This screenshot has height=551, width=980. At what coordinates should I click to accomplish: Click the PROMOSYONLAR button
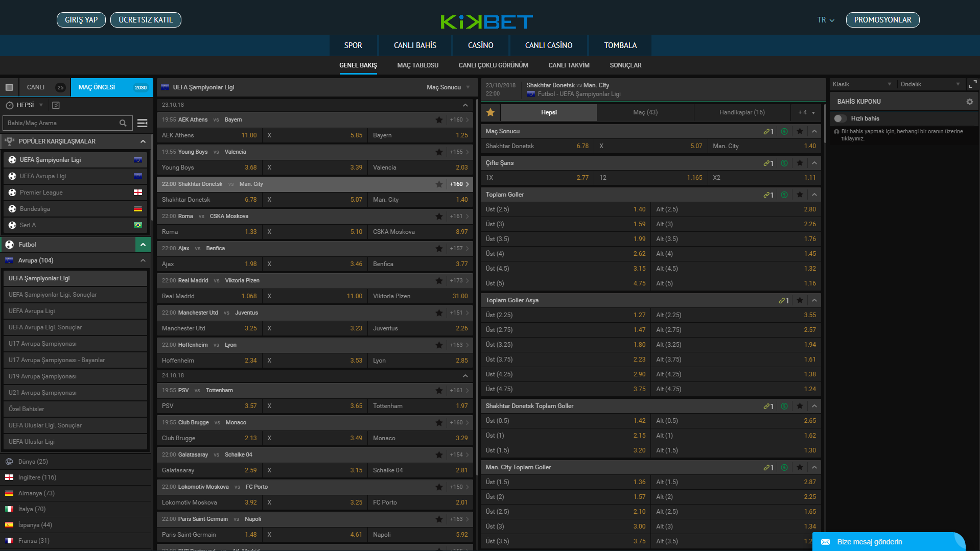(882, 20)
